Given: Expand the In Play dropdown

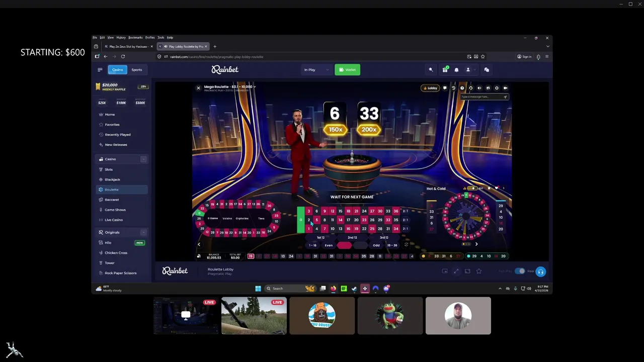Looking at the screenshot, I should tap(315, 70).
